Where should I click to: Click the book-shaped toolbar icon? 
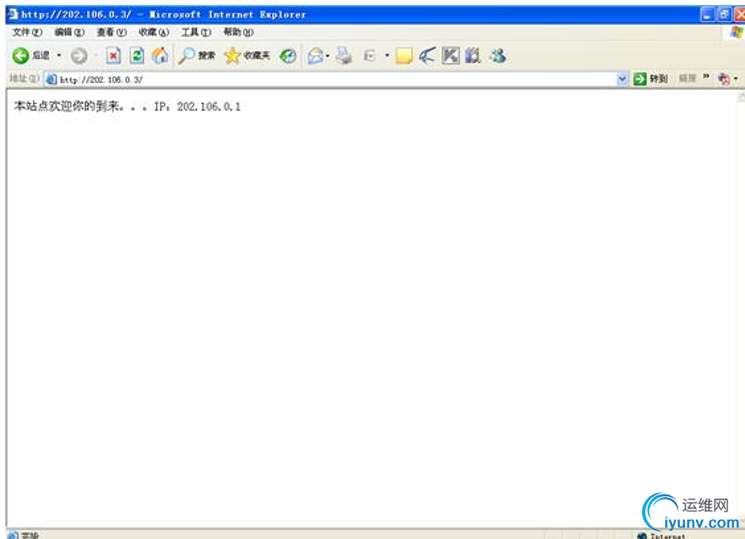pyautogui.click(x=473, y=56)
